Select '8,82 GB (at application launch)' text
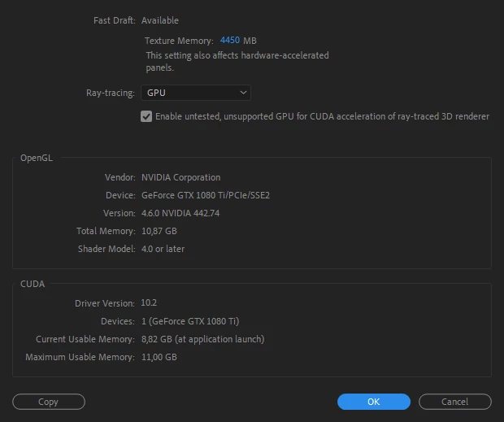 pyautogui.click(x=203, y=339)
